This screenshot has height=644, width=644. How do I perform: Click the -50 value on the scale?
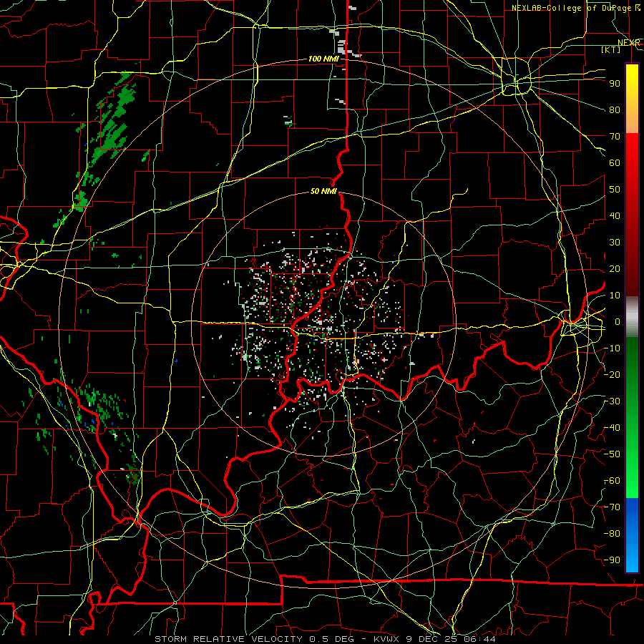[x=613, y=454]
